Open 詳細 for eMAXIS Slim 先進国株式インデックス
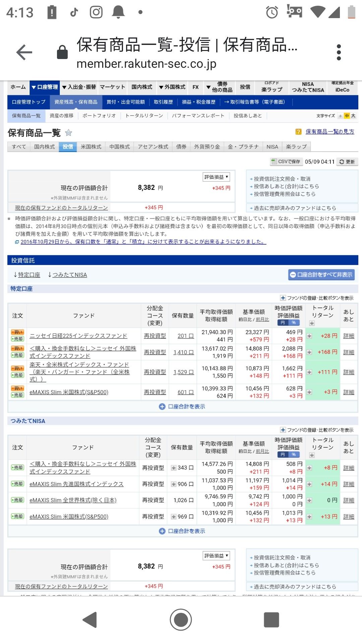 [x=349, y=484]
